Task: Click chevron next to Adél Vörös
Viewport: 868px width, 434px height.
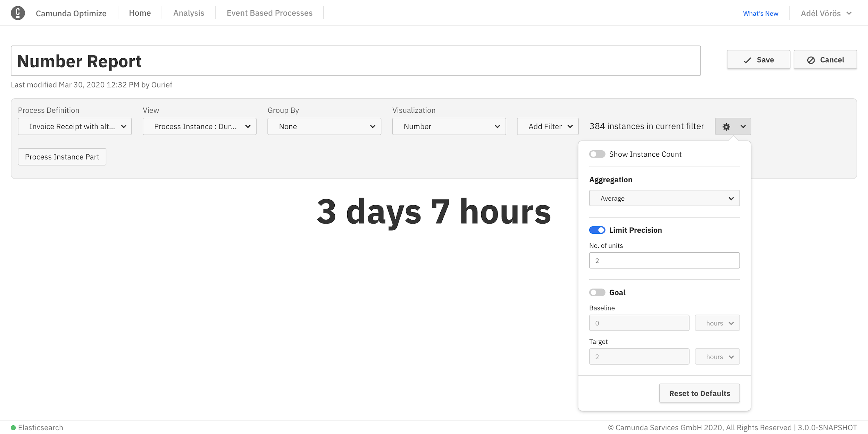Action: 849,14
